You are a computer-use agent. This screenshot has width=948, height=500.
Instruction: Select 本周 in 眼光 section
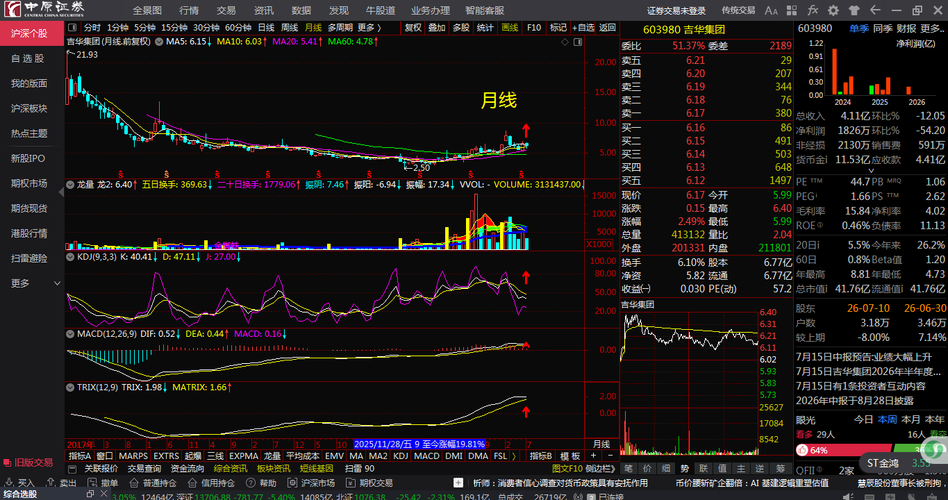click(887, 420)
